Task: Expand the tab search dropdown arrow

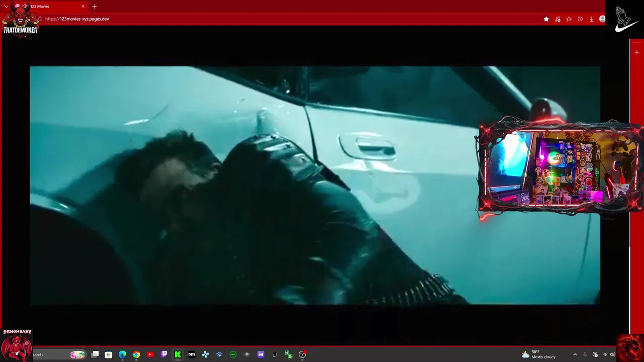Action: click(x=6, y=7)
